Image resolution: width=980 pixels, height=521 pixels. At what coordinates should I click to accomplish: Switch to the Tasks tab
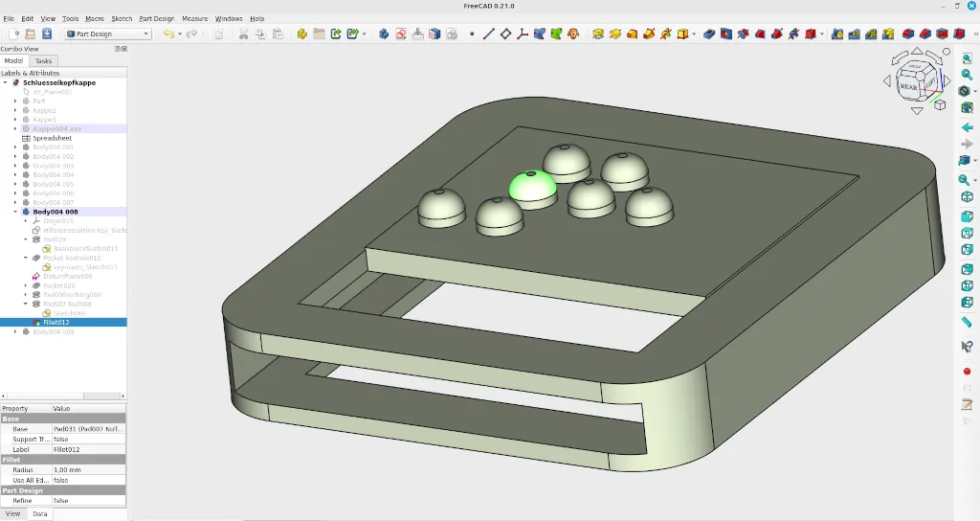[43, 60]
